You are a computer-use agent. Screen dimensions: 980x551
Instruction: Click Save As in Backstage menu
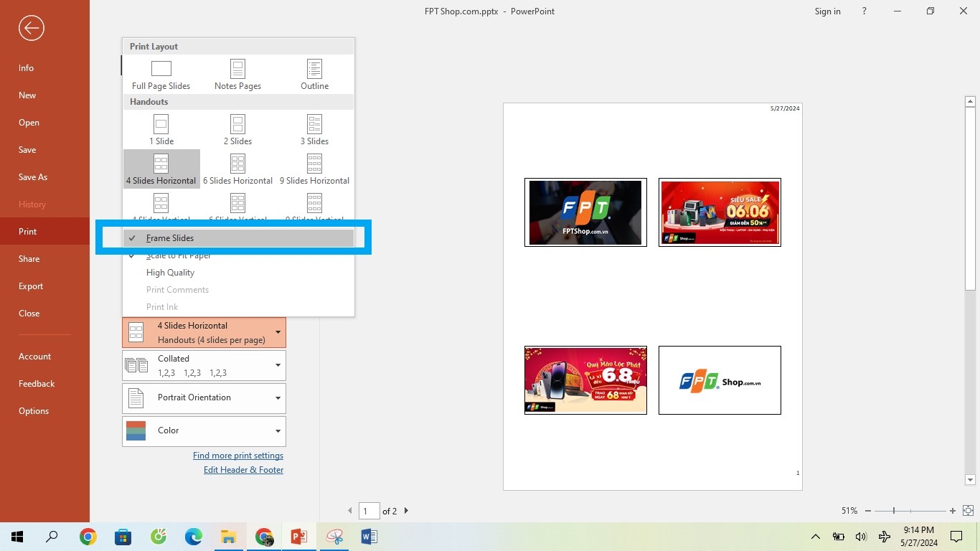point(44,177)
